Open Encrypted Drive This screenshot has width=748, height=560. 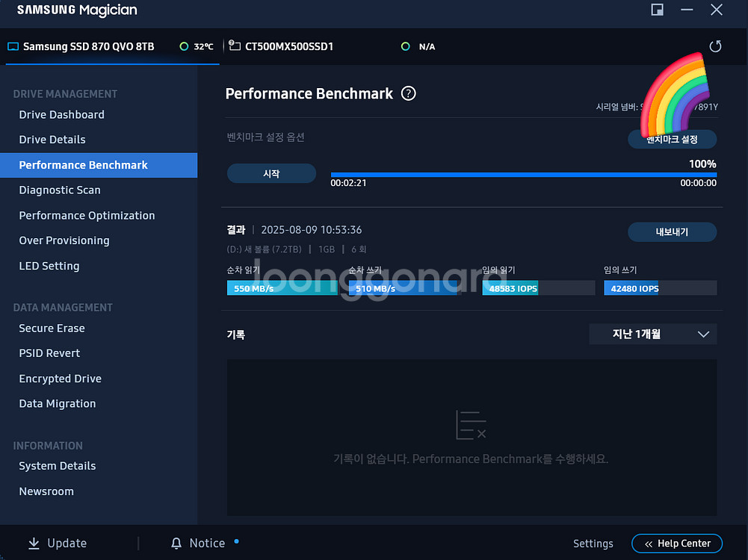click(x=60, y=379)
